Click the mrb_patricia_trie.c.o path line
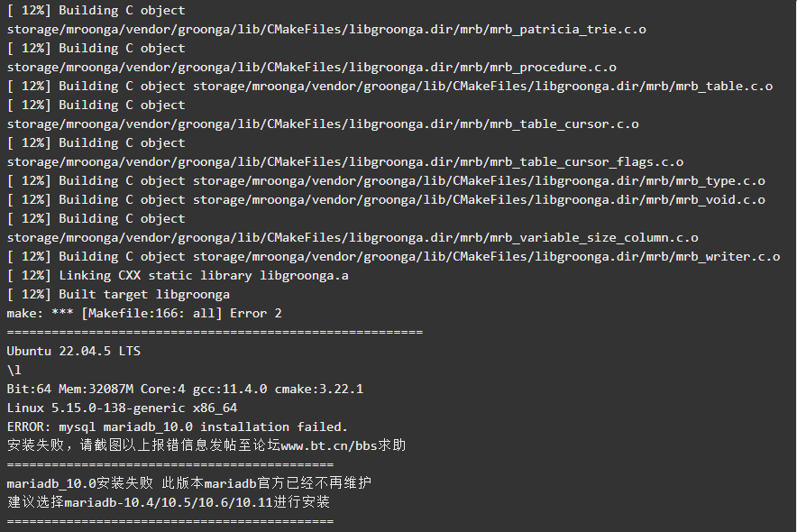797x532 pixels. pos(326,30)
